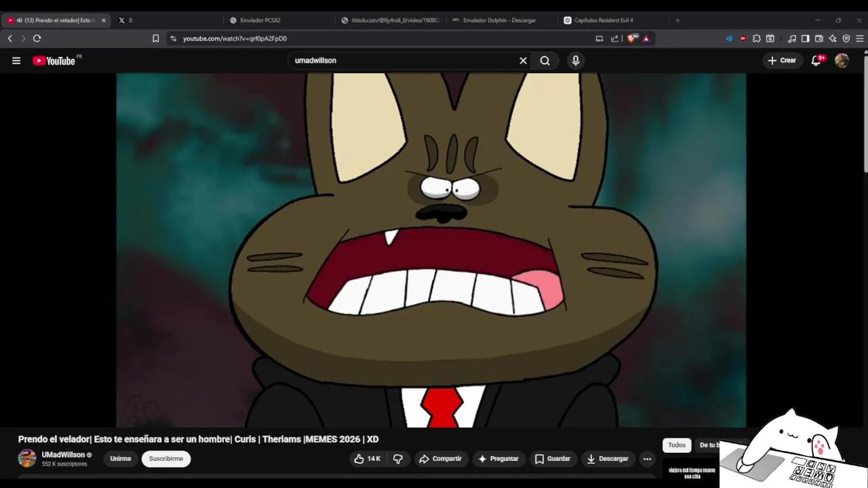Toggle the browser sidebar panel

pyautogui.click(x=805, y=39)
